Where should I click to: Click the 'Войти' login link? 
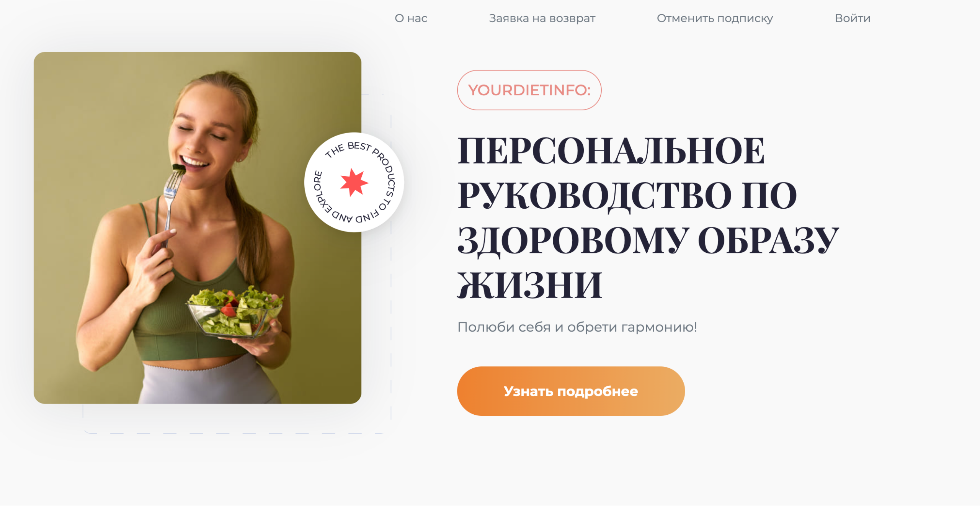(852, 18)
